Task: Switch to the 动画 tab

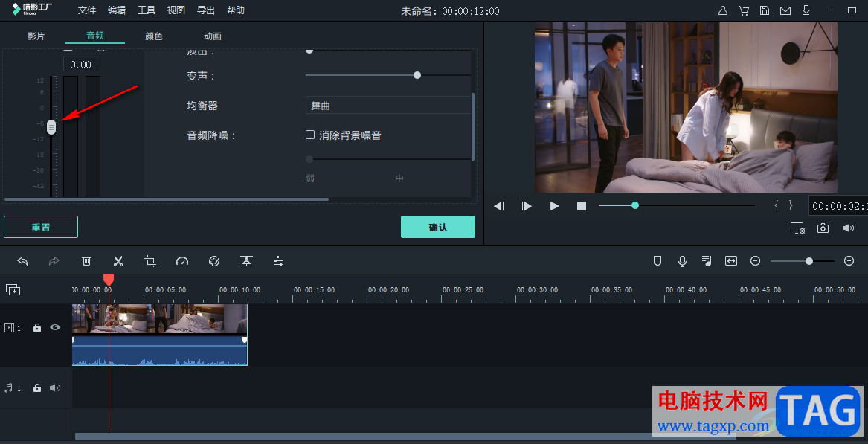Action: click(213, 36)
